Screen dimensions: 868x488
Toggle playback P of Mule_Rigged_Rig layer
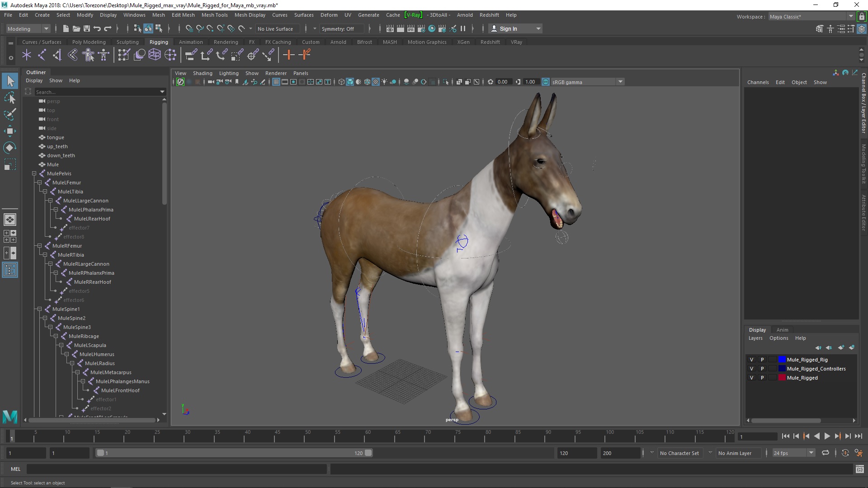coord(762,360)
